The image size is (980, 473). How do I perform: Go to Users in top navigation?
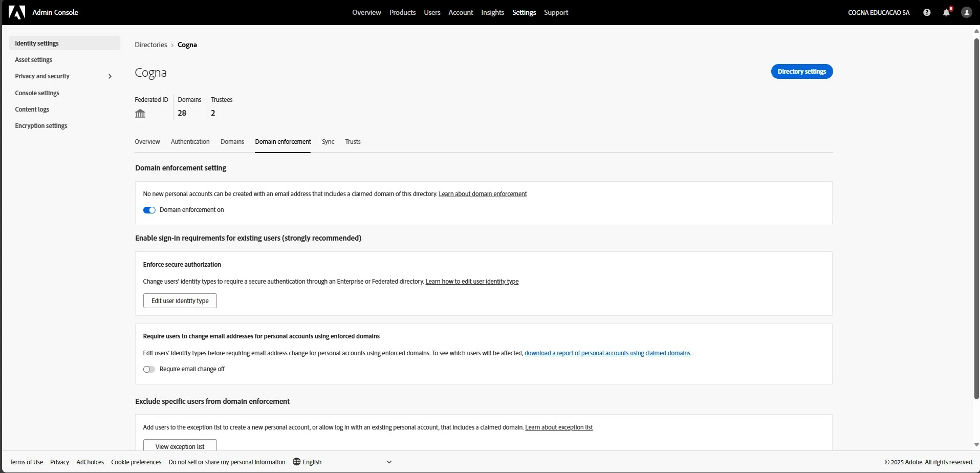[432, 12]
